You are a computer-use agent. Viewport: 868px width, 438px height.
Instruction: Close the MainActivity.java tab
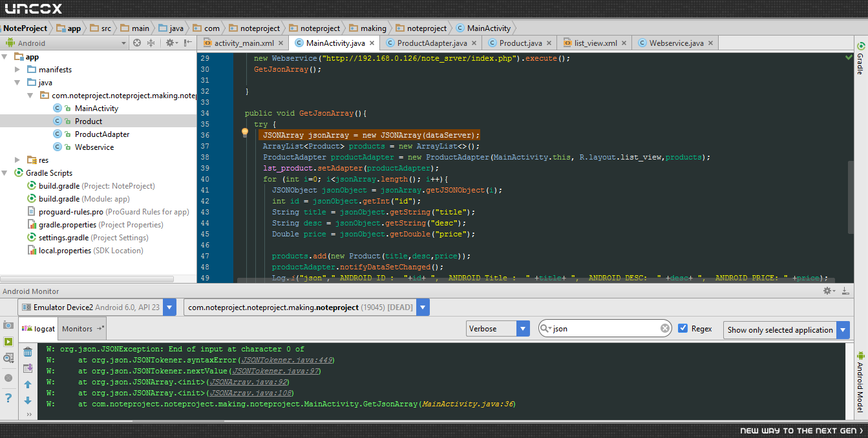pos(371,43)
